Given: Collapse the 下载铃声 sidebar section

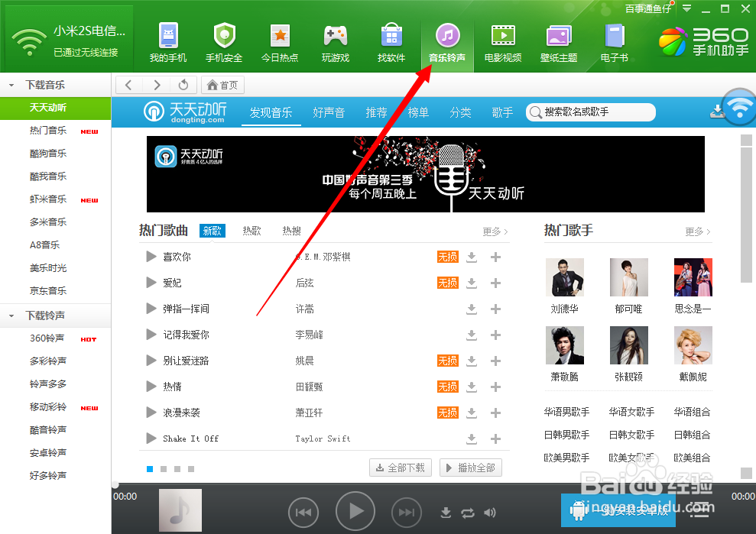Looking at the screenshot, I should tap(11, 316).
